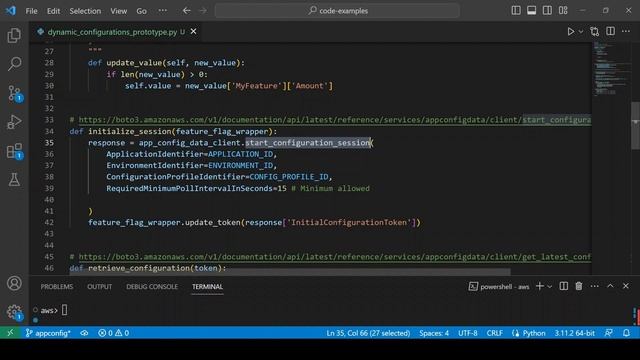Switch to the OUTPUT tab
This screenshot has width=640, height=360.
point(100,287)
